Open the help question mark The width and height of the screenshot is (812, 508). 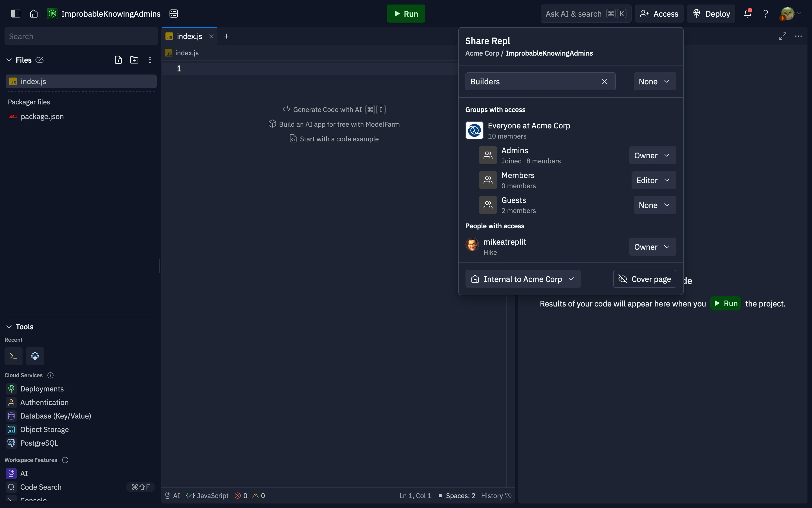pyautogui.click(x=765, y=14)
